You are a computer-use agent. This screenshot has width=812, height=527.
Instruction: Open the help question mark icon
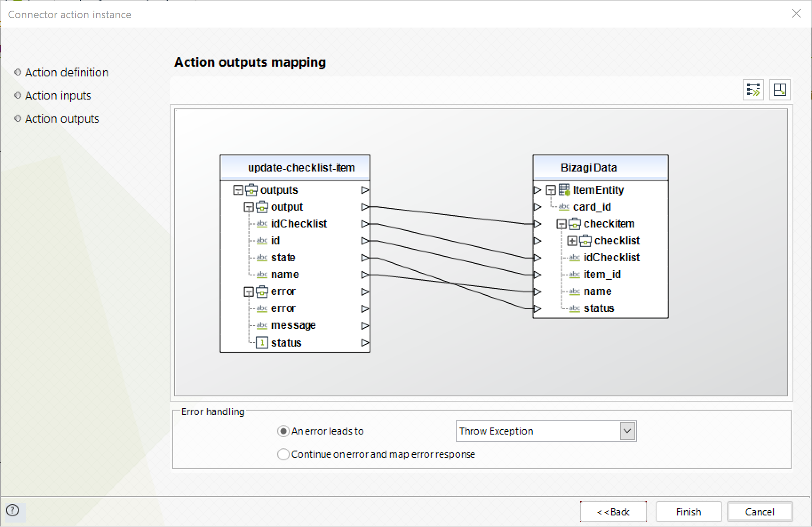pos(13,510)
